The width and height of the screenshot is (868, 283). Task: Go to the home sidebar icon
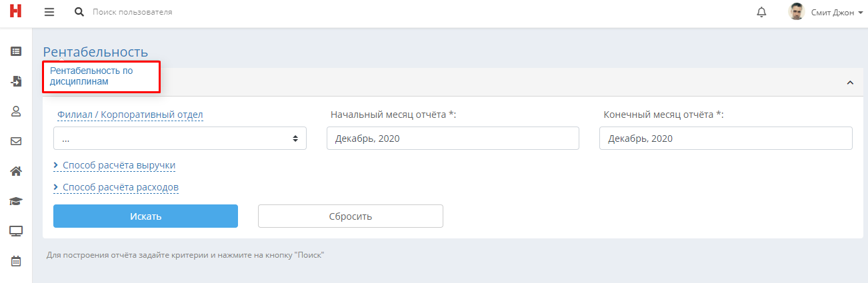[16, 171]
